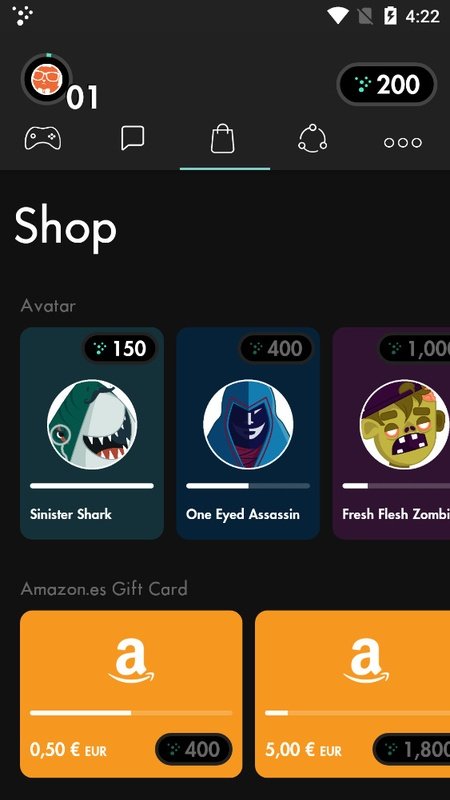
Task: Tap the profile avatar in header
Action: [46, 80]
